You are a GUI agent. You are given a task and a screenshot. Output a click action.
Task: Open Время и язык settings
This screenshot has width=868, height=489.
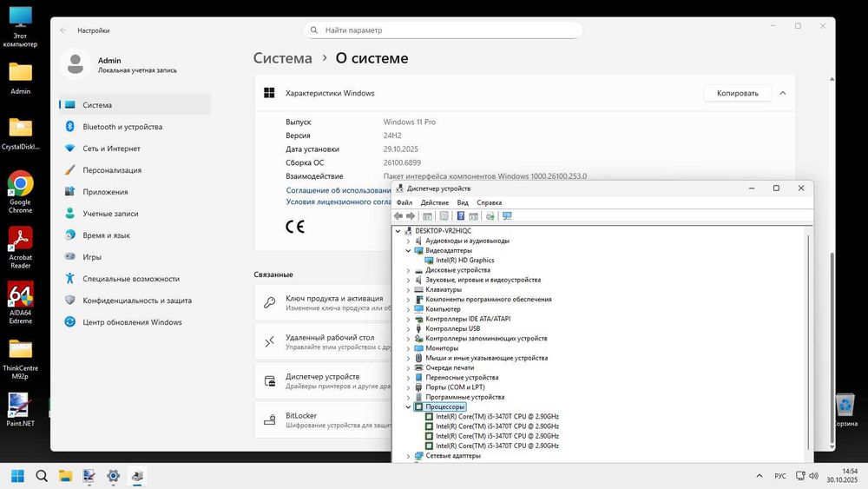135,235
